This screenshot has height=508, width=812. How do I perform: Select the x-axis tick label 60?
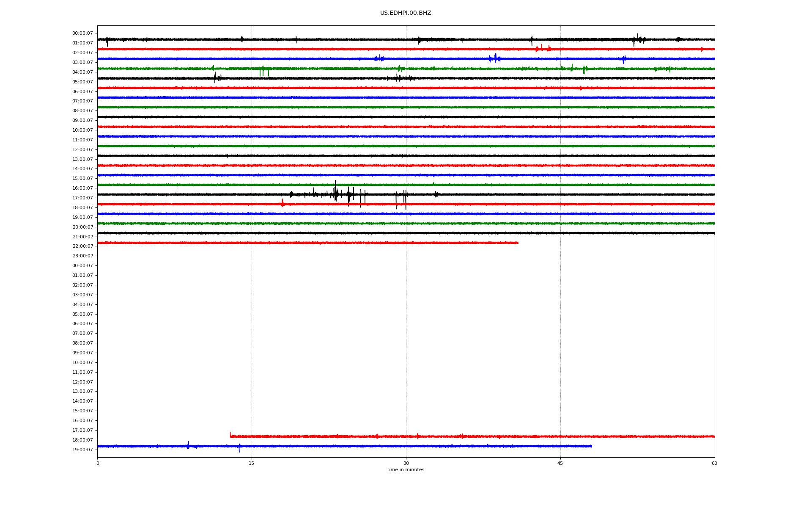point(714,463)
